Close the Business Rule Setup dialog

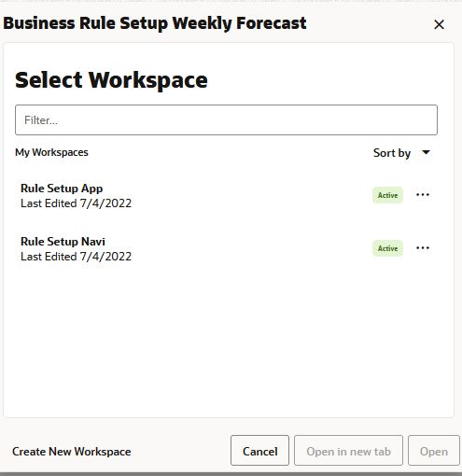pos(439,24)
